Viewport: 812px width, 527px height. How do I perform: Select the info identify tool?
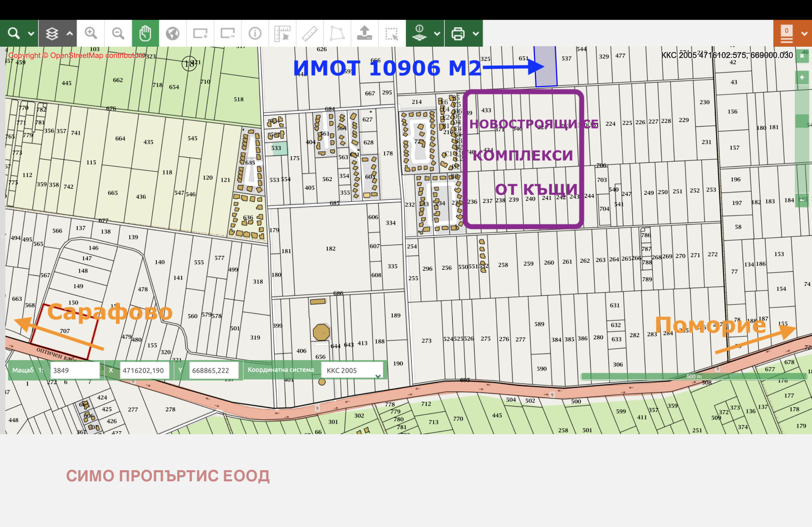tap(255, 33)
